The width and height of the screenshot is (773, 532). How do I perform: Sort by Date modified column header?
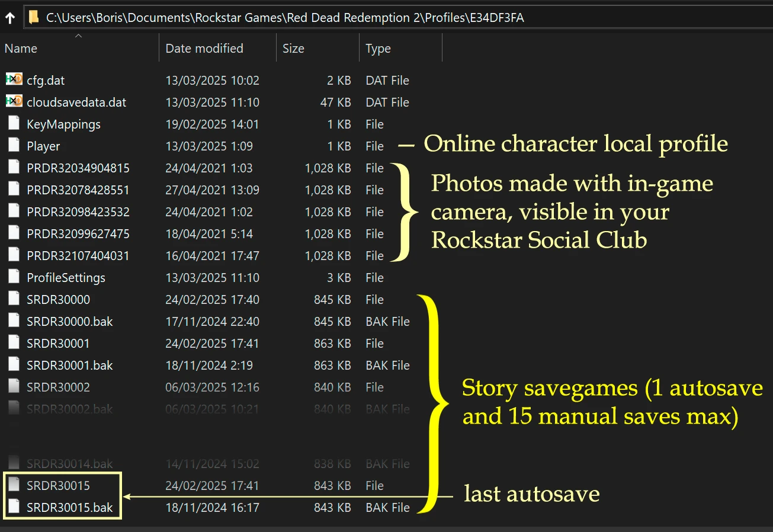(x=204, y=49)
